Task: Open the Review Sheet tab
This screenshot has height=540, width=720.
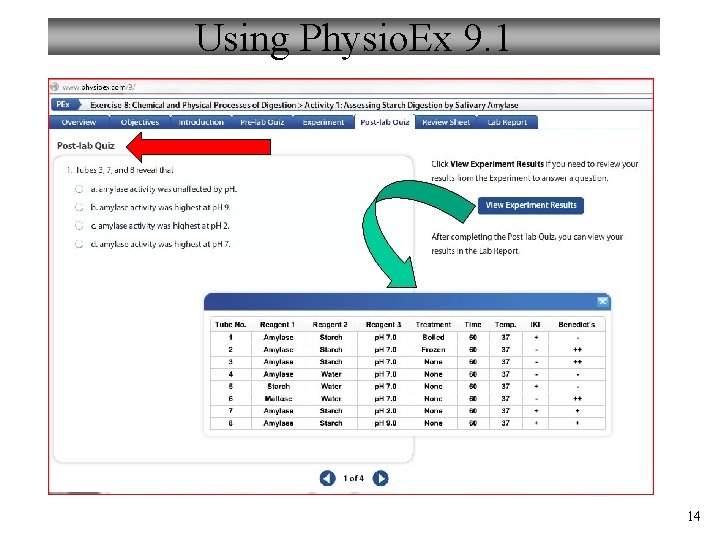Action: tap(446, 122)
